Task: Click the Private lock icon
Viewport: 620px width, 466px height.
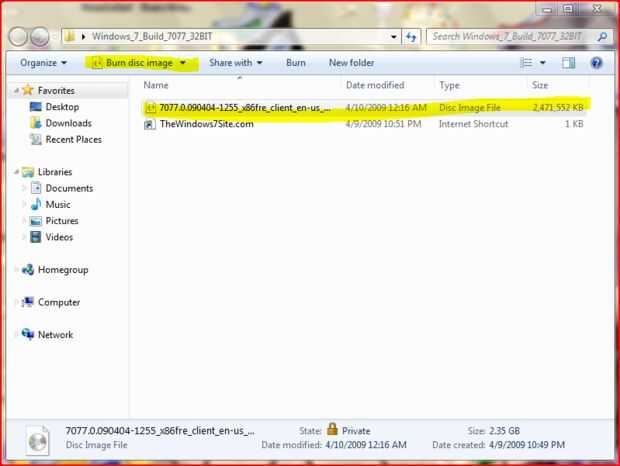Action: click(333, 430)
